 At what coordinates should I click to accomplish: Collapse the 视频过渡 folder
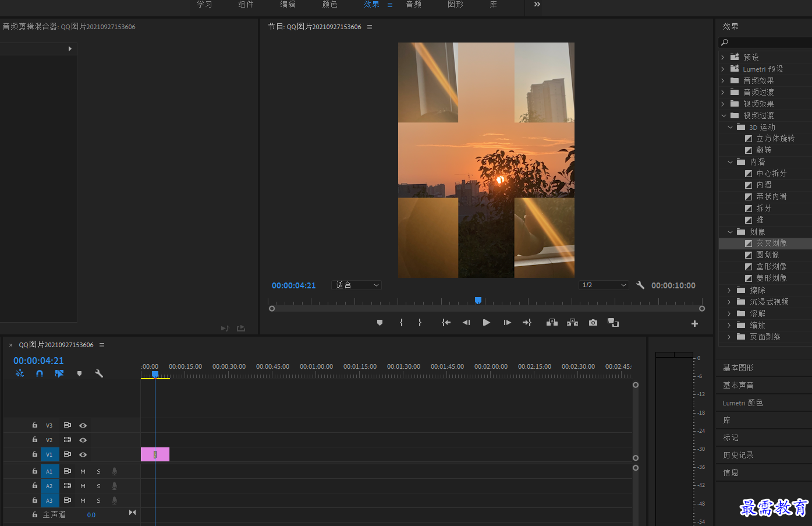[724, 115]
